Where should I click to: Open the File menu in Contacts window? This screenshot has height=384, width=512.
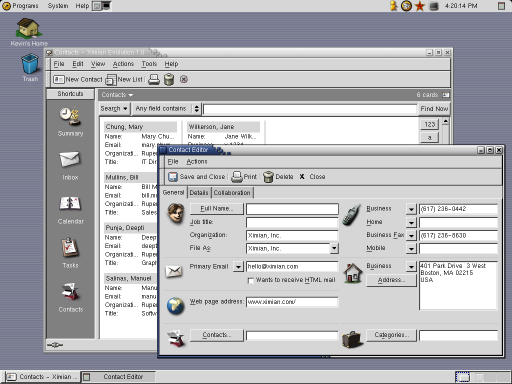[59, 64]
